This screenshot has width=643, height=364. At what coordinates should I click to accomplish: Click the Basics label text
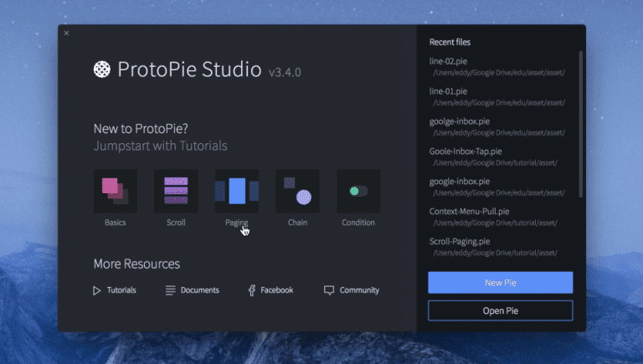pyautogui.click(x=116, y=223)
